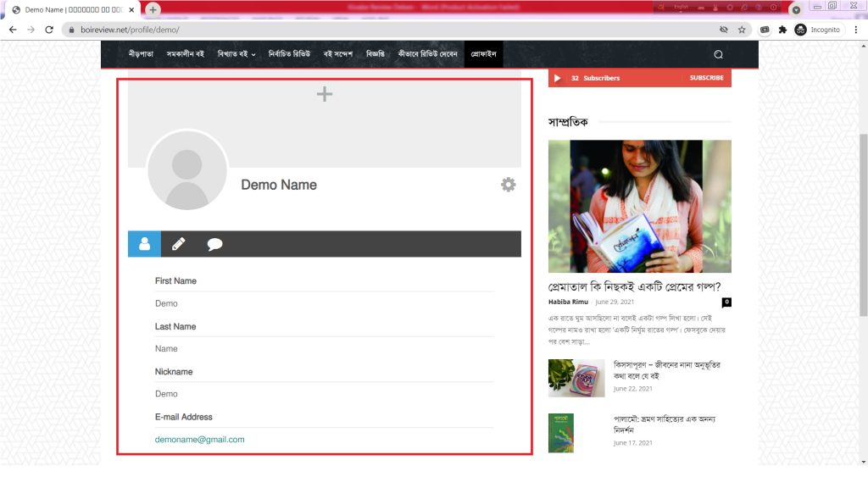Click the YouTube play icon beside Subscribers
The image size is (868, 488).
tap(557, 78)
